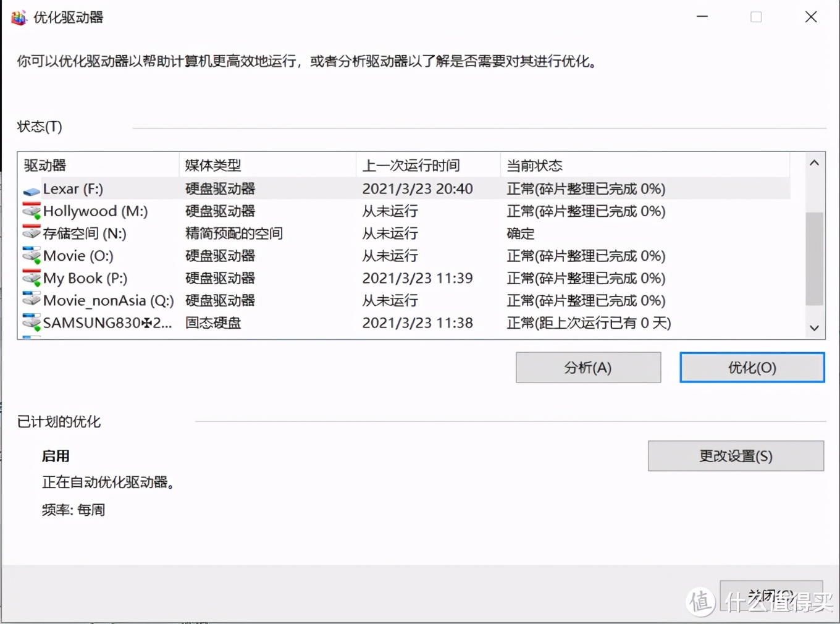Click the Lexar (F:) drive icon
The height and width of the screenshot is (624, 840).
click(31, 189)
